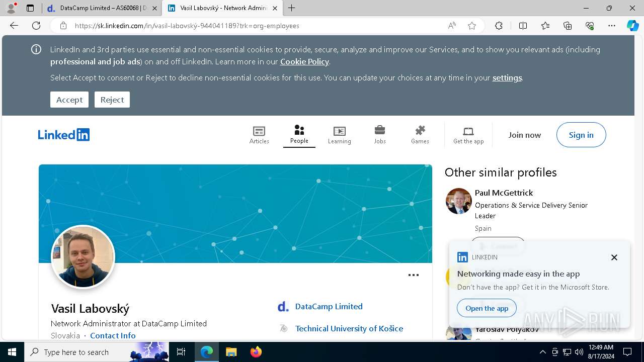Click Vasil Labovský profile photo
The height and width of the screenshot is (362, 644).
tap(83, 257)
